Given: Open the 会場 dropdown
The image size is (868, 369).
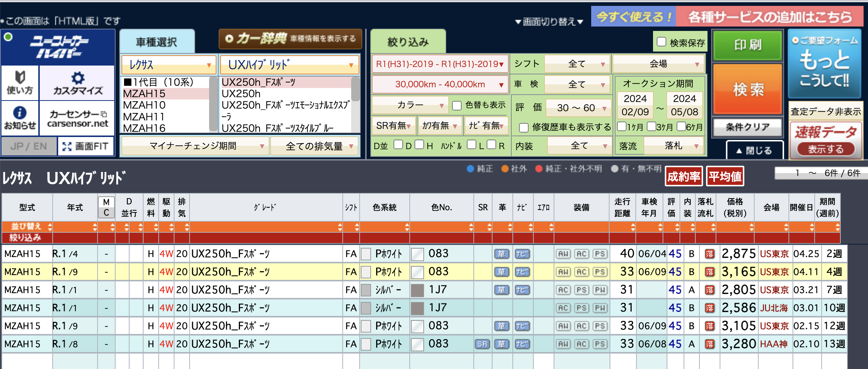Looking at the screenshot, I should coord(659,64).
